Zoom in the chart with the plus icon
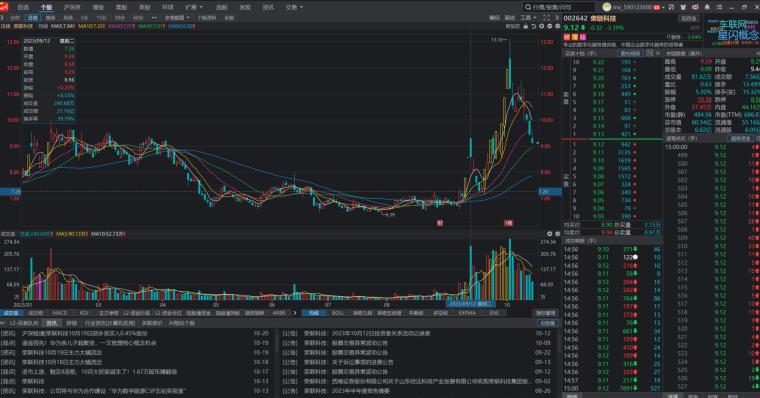Image resolution: width=760 pixels, height=398 pixels. tap(541, 26)
